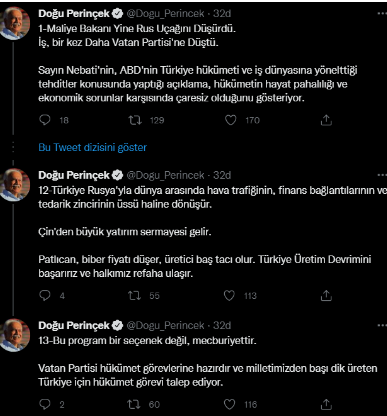Retweet the tweet with 55 retweets
387x416 pixels.
pos(134,295)
